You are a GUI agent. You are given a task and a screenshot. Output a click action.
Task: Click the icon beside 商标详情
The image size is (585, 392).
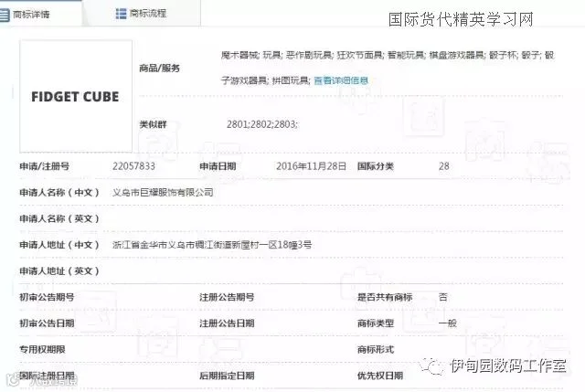coord(4,15)
